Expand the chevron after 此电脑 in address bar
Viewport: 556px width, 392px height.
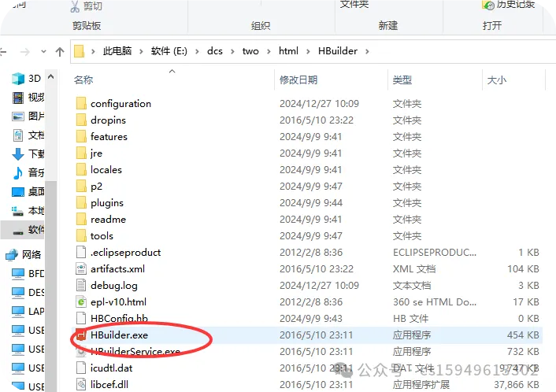tap(141, 51)
